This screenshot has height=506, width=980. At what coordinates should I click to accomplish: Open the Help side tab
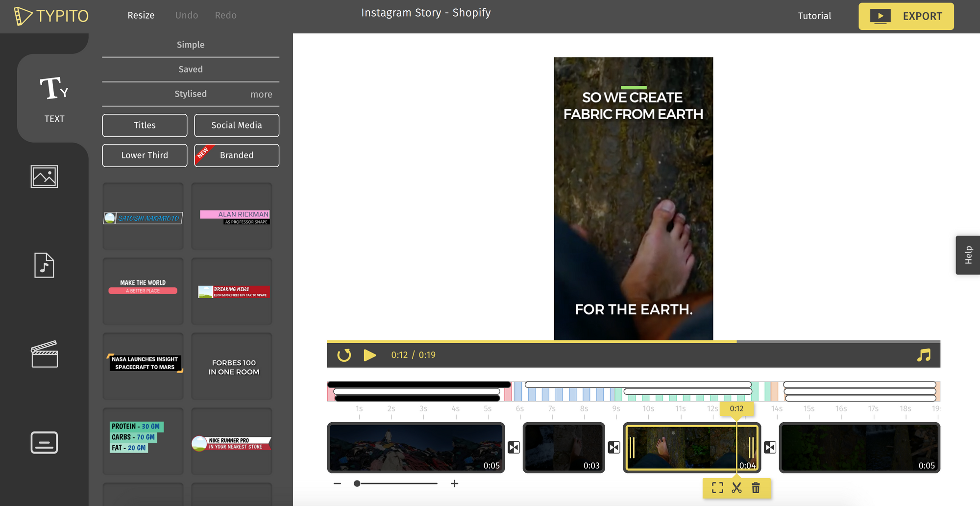coord(968,255)
